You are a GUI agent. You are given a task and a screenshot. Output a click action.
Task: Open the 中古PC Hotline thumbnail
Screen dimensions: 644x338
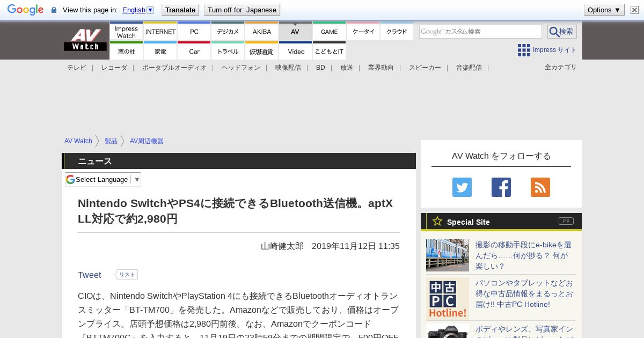point(448,299)
